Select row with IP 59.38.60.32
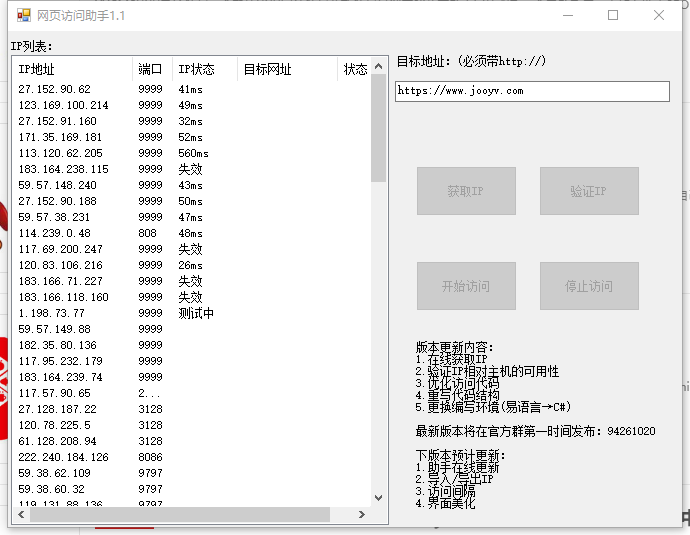Screen dimensions: 690x535 coord(192,489)
